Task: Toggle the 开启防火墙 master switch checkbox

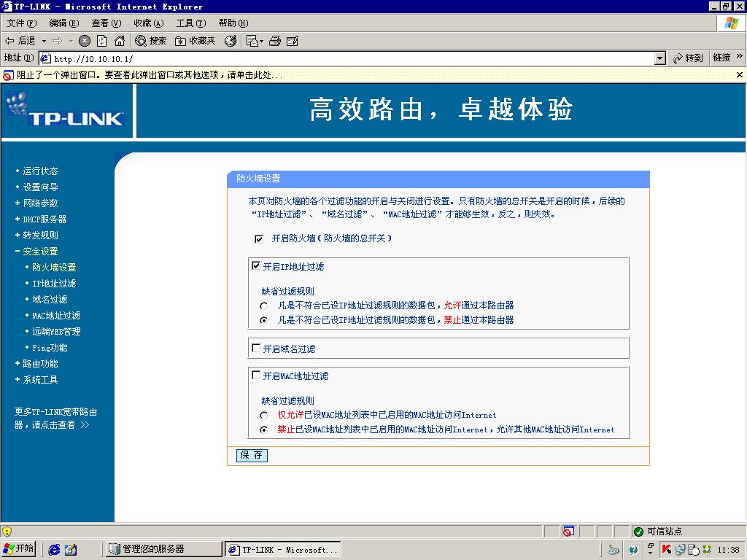Action: click(259, 239)
